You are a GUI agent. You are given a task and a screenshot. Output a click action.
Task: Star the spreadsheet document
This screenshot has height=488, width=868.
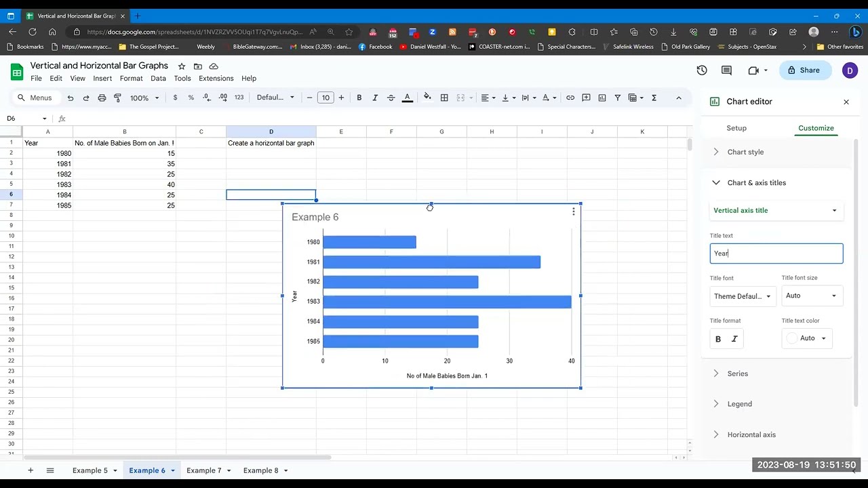click(x=182, y=66)
